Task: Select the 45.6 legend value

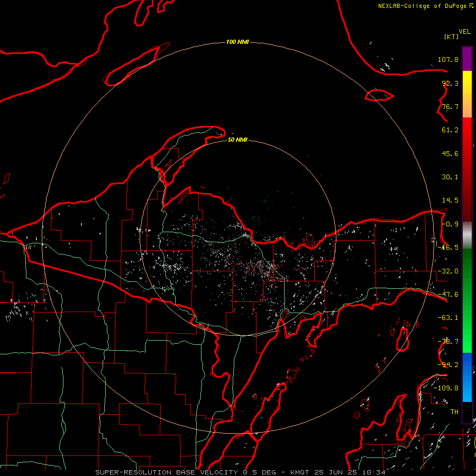Action: click(x=450, y=153)
